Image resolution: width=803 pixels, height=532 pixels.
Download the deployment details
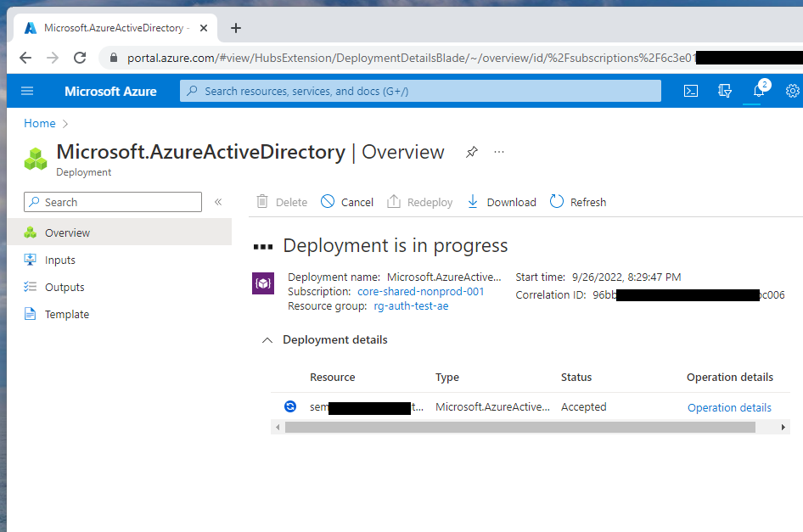coord(502,202)
